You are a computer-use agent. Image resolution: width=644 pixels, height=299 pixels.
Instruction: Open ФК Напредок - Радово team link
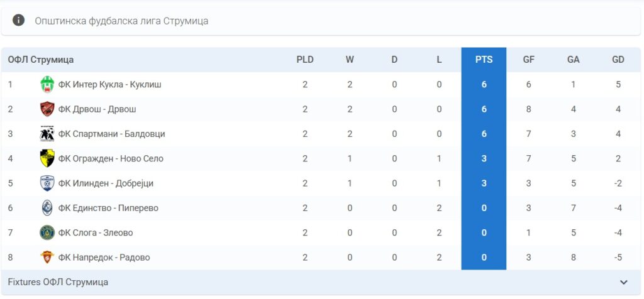point(104,258)
